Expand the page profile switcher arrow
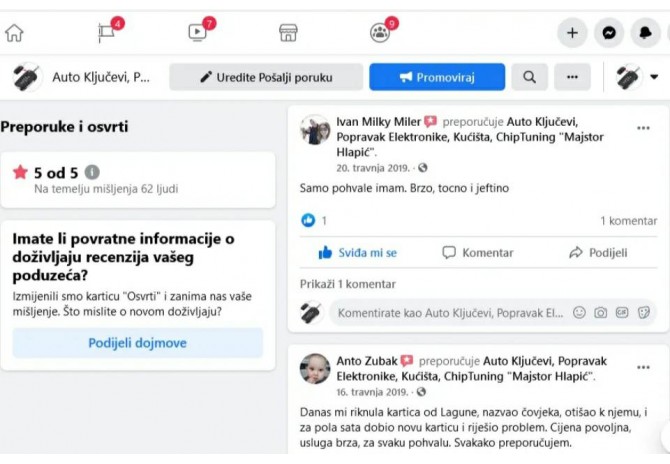670x464 pixels. (654, 77)
